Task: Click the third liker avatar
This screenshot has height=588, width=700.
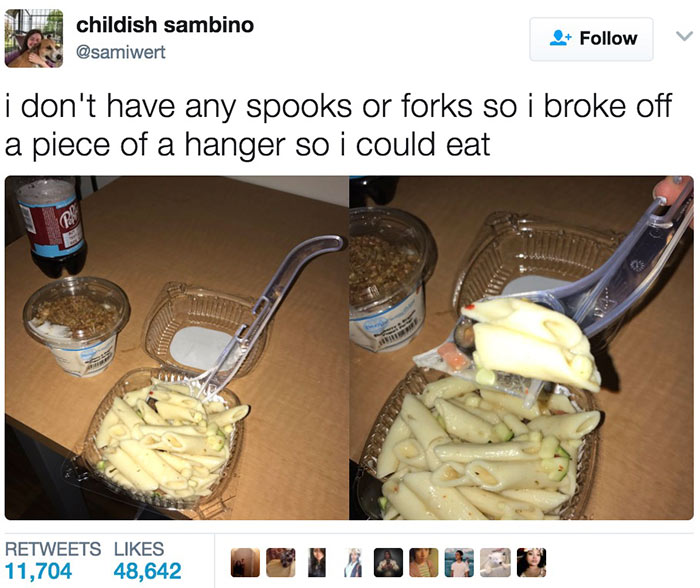Action: coord(317,563)
